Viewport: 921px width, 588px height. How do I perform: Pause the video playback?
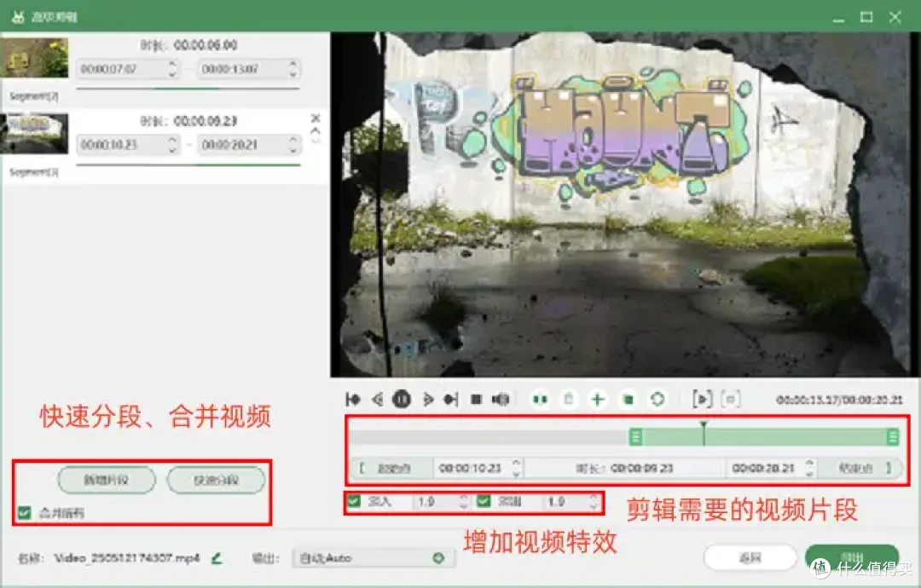pyautogui.click(x=402, y=400)
